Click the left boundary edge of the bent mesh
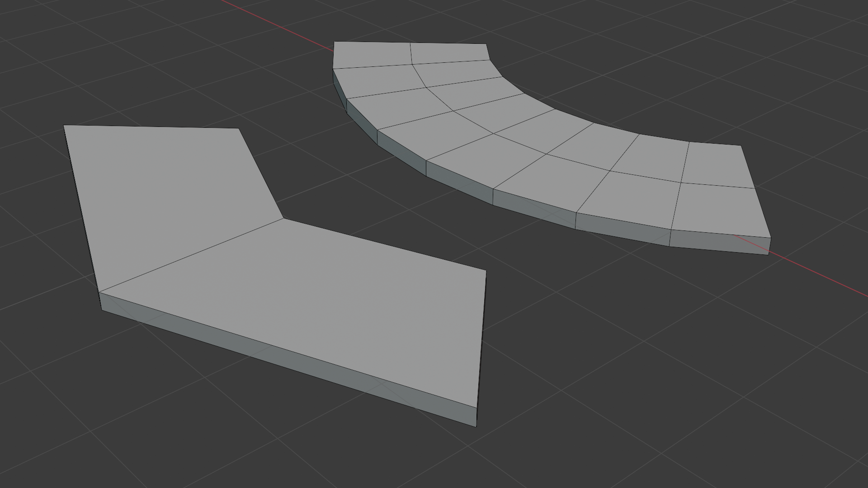Viewport: 868px width, 488px height. (x=81, y=209)
